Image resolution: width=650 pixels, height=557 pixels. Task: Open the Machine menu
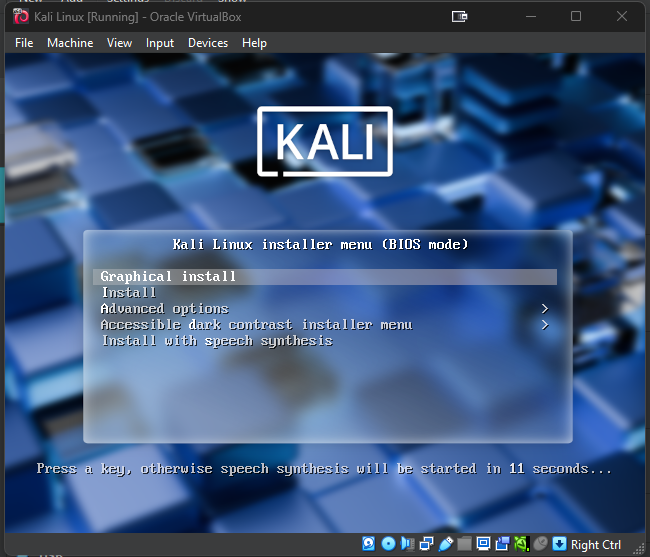(x=70, y=43)
